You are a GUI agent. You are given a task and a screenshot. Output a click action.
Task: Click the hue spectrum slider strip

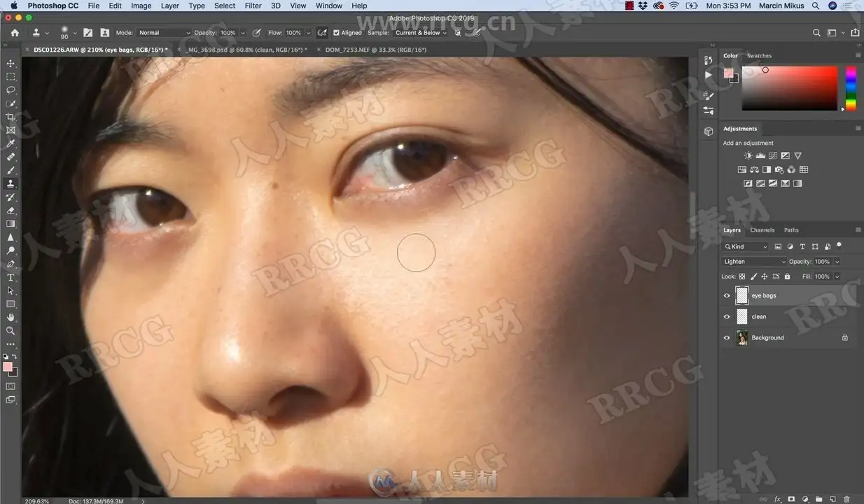pos(851,88)
